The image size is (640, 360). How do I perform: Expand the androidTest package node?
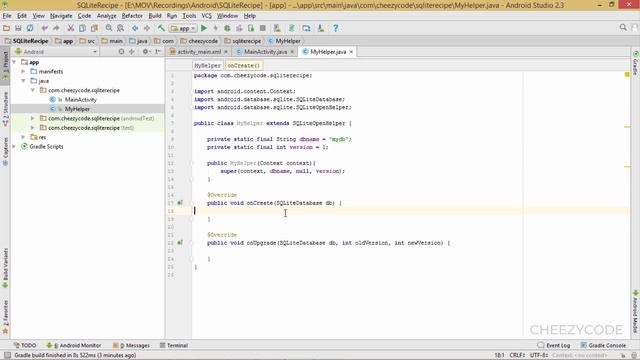click(33, 118)
